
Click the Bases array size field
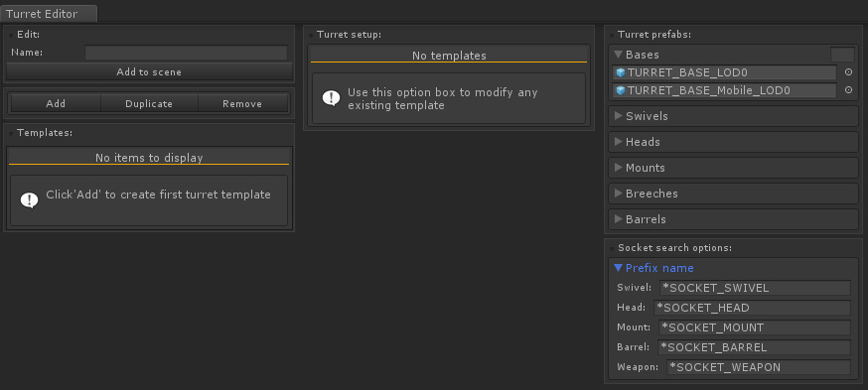click(x=842, y=55)
